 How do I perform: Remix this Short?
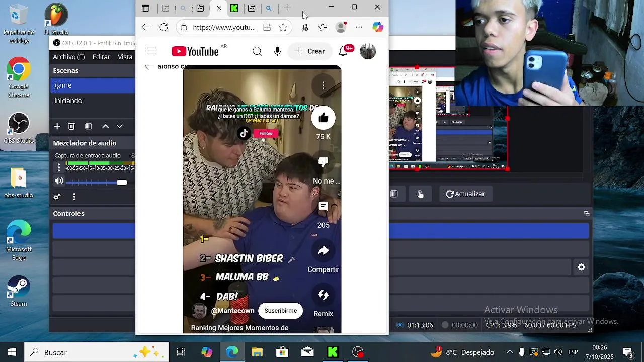pos(324,295)
